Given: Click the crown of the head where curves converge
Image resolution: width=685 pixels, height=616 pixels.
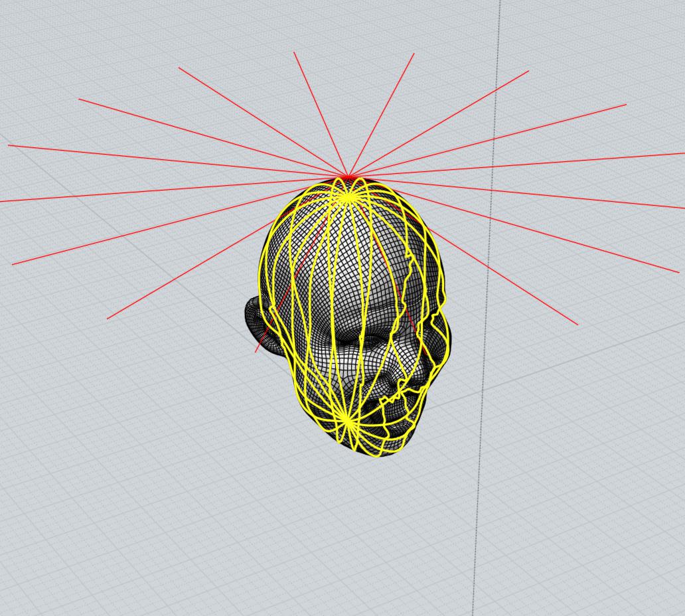Looking at the screenshot, I should 346,196.
